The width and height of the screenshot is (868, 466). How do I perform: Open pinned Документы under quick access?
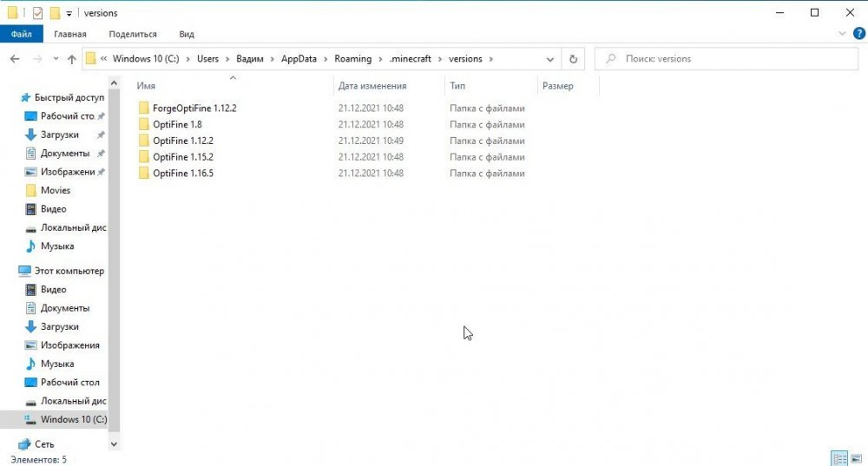[65, 154]
